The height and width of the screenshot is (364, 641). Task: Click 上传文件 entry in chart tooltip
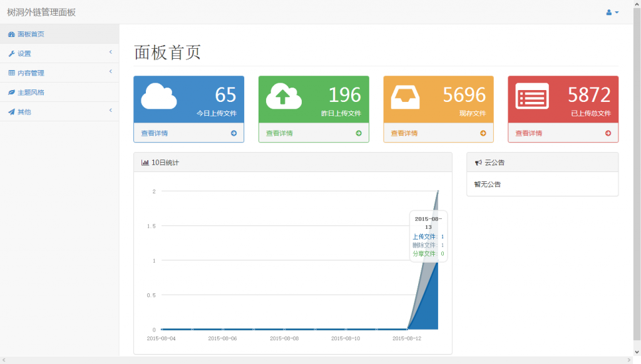click(x=428, y=236)
